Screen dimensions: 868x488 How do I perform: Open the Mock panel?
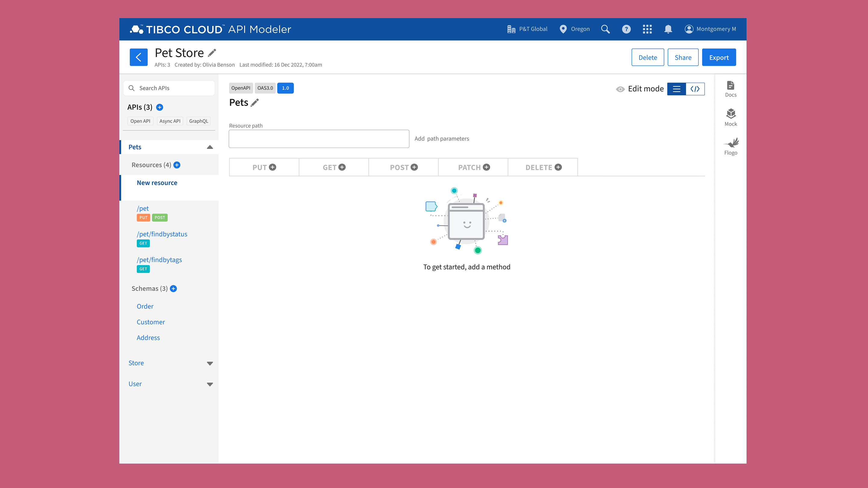pos(731,117)
